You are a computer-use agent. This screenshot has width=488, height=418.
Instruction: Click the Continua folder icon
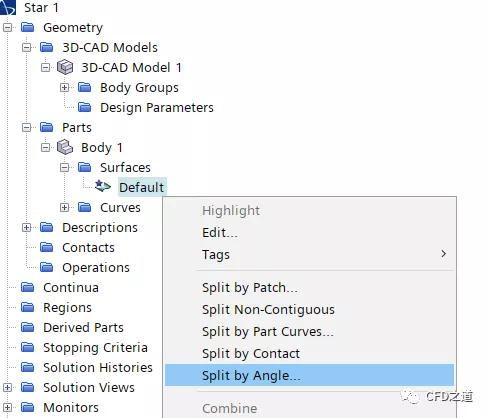(x=27, y=287)
